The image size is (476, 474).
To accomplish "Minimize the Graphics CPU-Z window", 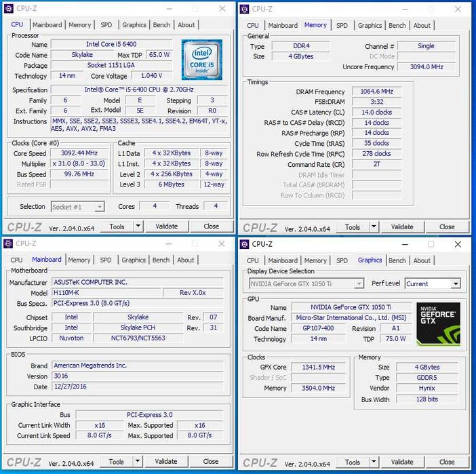I will pyautogui.click(x=405, y=244).
